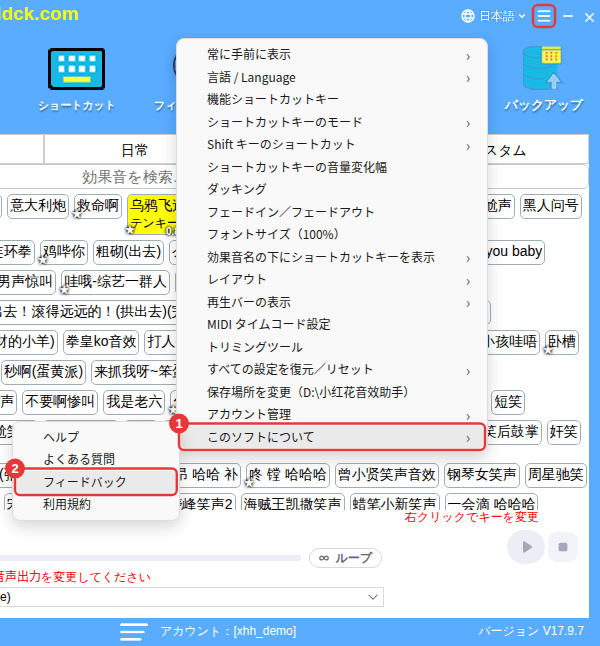Open the audio output combo box arrow
This screenshot has height=646, width=600.
point(373,597)
